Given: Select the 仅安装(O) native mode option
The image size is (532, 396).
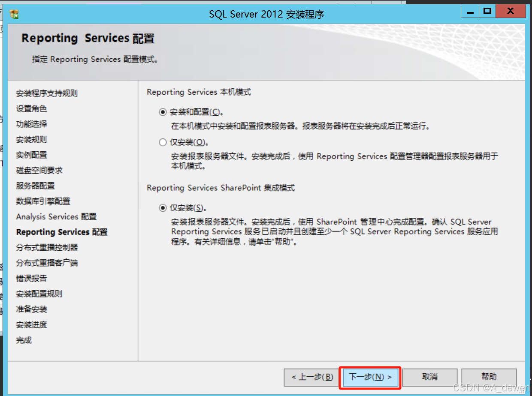Looking at the screenshot, I should [163, 142].
